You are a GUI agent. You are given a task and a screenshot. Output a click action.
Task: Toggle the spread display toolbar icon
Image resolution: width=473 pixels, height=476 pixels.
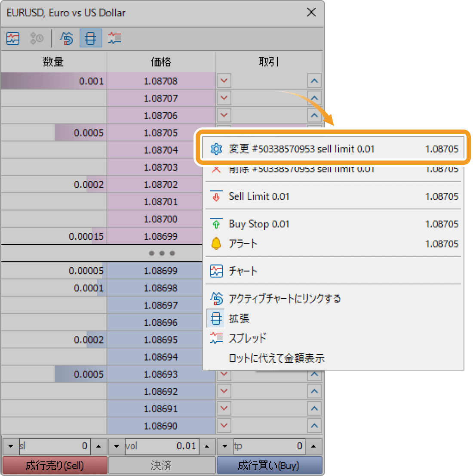click(x=114, y=39)
